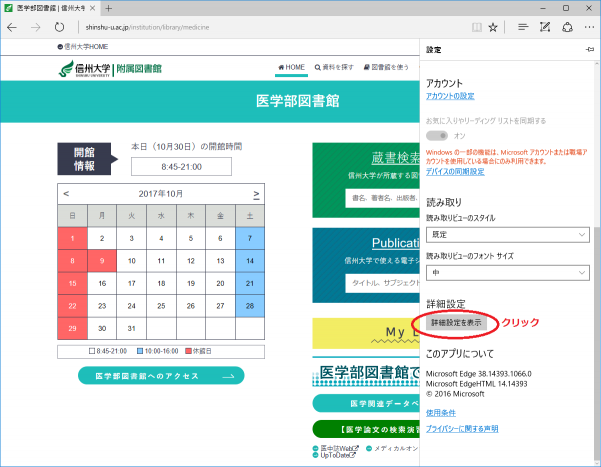Image resolution: width=601 pixels, height=467 pixels.
Task: Open the 使用条件 link
Action: click(x=441, y=413)
